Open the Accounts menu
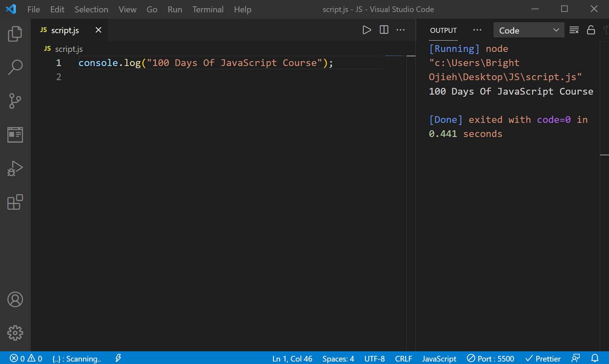The width and height of the screenshot is (609, 364). [14, 299]
